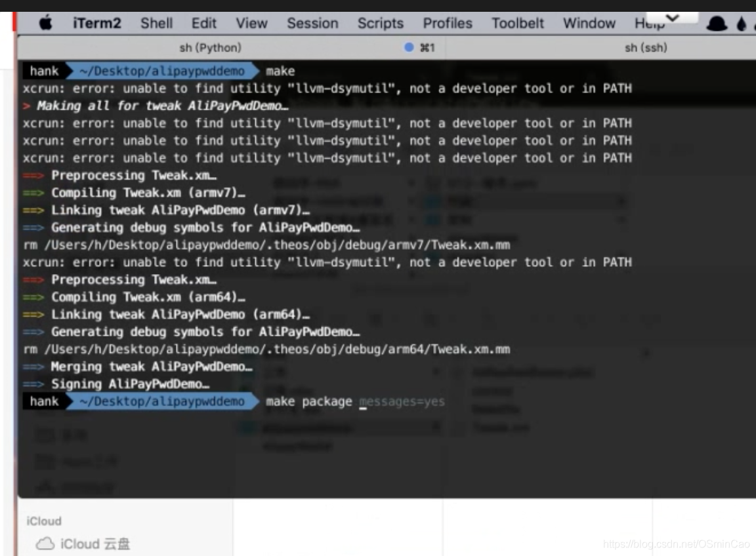
Task: Open the Shell menu
Action: 156,23
